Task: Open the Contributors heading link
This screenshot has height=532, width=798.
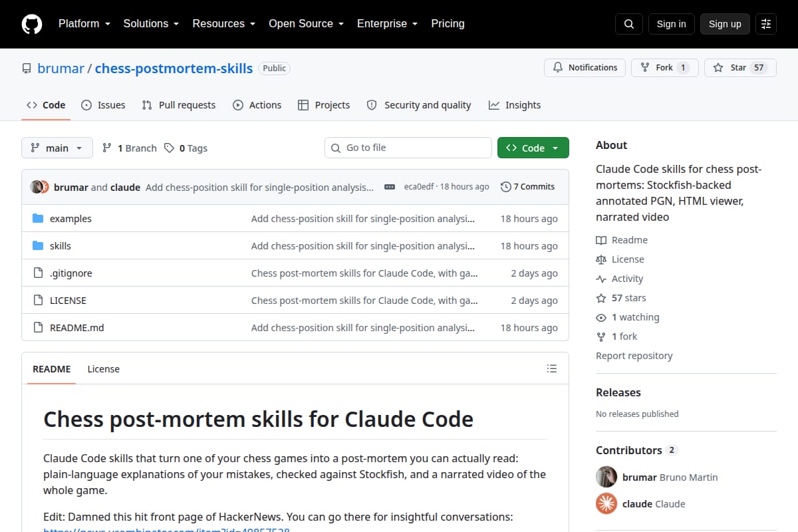Action: [636, 450]
